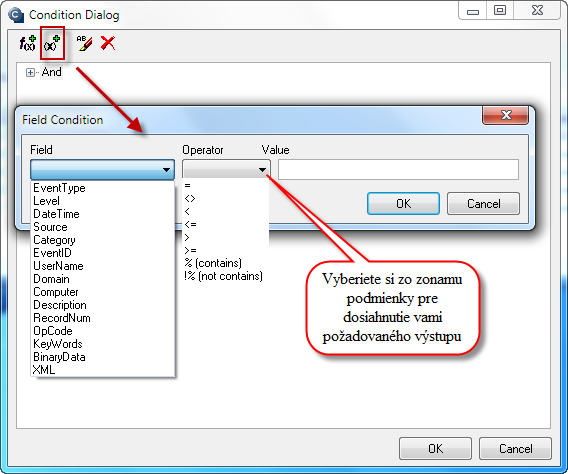568x474 pixels.
Task: Pick Computer in the Field list
Action: point(103,292)
